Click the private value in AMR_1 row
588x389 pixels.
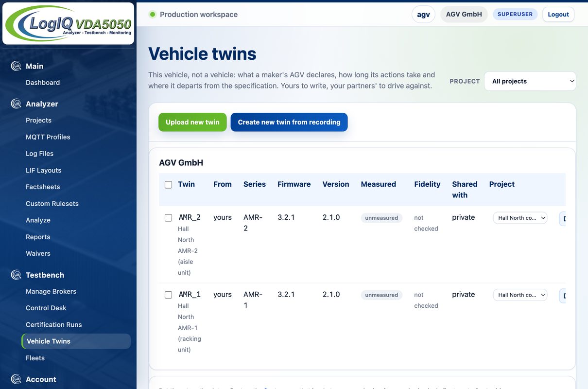coord(464,294)
